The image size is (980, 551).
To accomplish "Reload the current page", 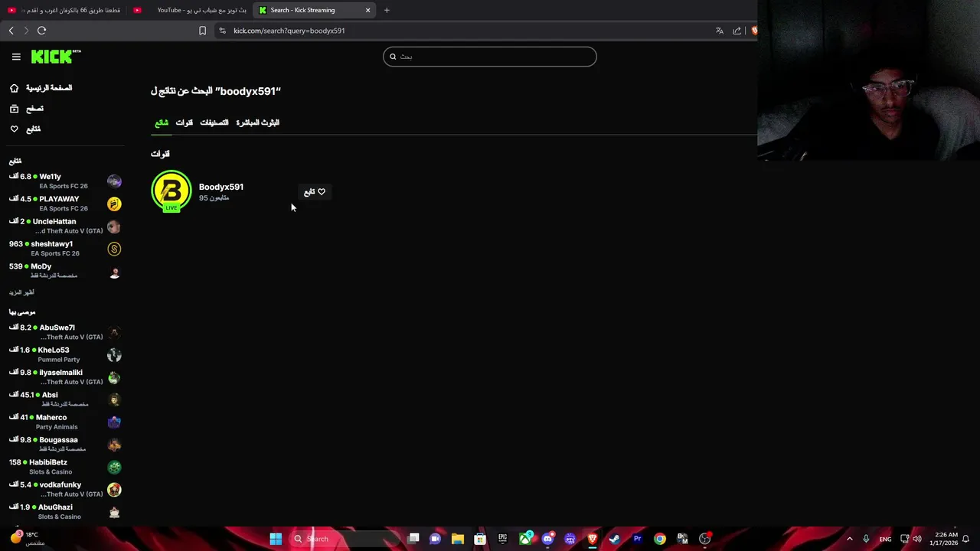I will point(41,31).
